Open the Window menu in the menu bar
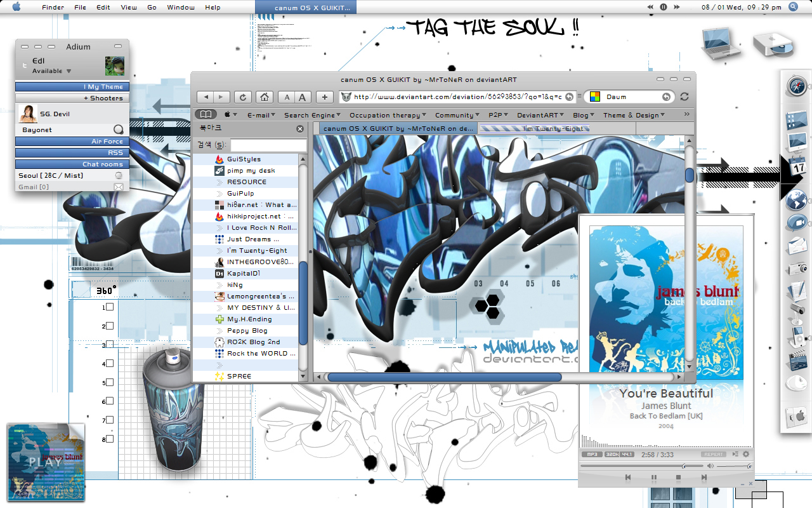812x508 pixels. [x=181, y=7]
